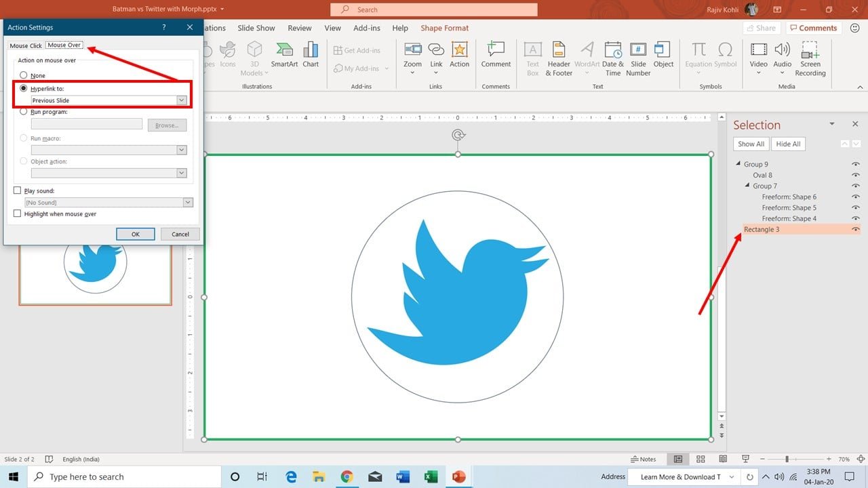This screenshot has width=868, height=488.
Task: Enable the Play sound checkbox
Action: [18, 191]
